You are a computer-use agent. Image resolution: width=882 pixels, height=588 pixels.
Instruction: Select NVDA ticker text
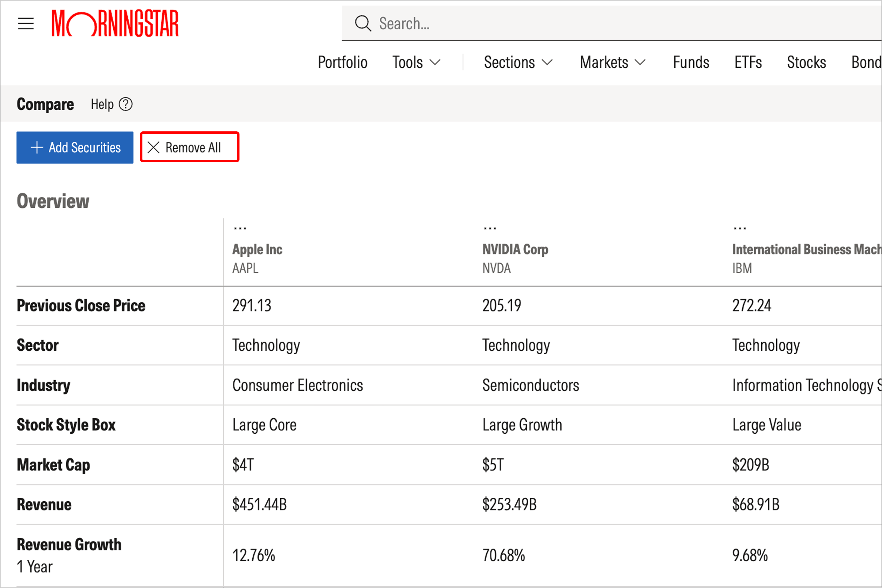click(496, 269)
